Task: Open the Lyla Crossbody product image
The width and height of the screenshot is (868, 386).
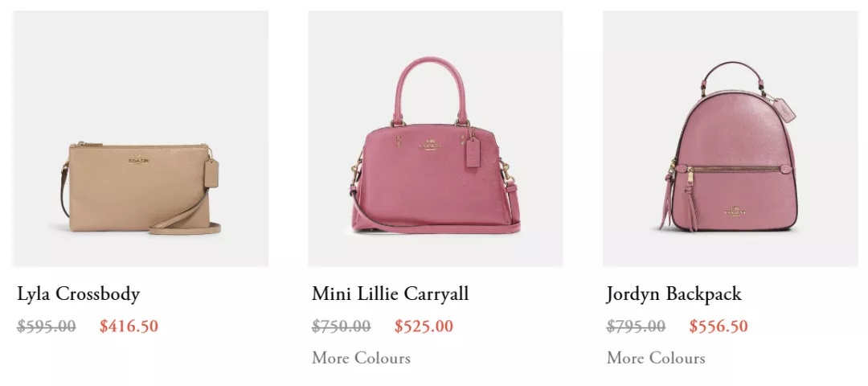Action: click(x=140, y=138)
